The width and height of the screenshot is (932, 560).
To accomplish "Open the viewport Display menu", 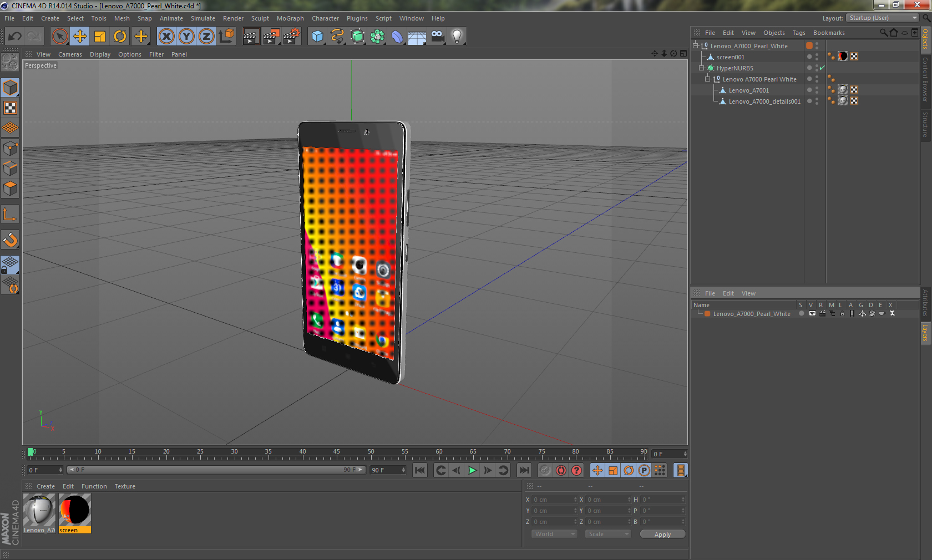I will pos(100,54).
